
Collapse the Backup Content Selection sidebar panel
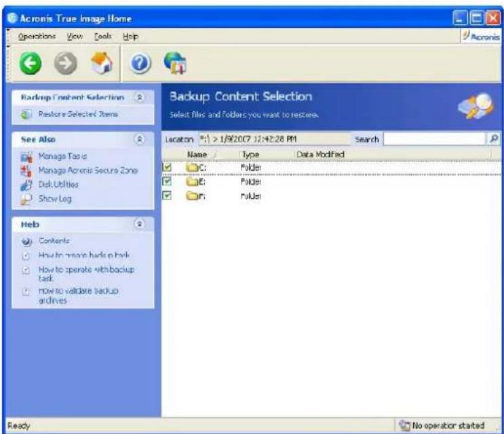point(140,97)
